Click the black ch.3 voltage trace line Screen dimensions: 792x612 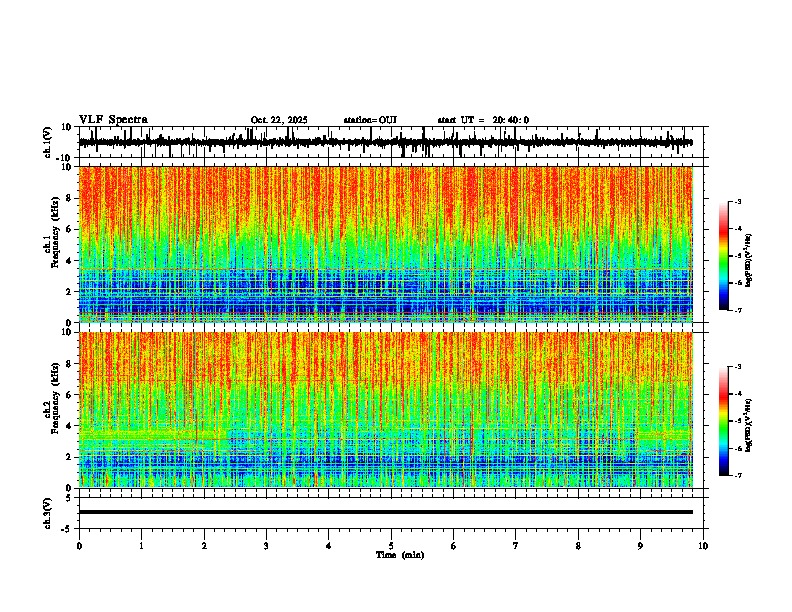[x=386, y=512]
